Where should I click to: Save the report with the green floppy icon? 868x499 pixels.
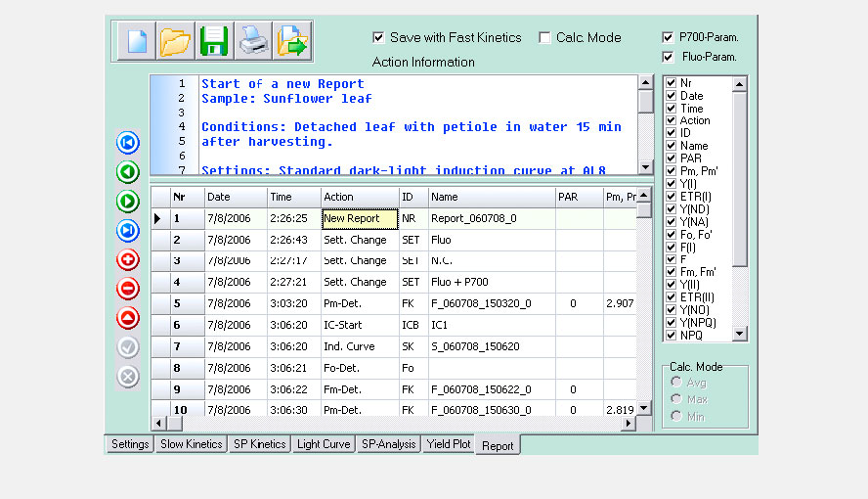pos(214,41)
